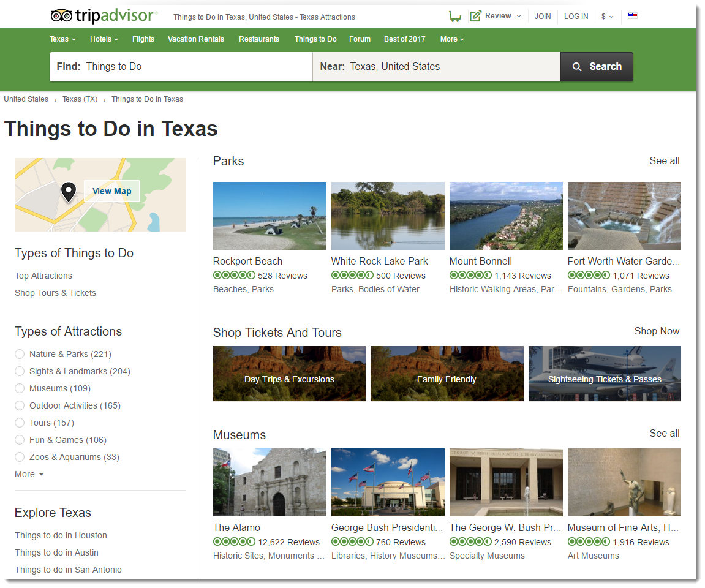
Task: Open the Flights menu item
Action: (143, 39)
